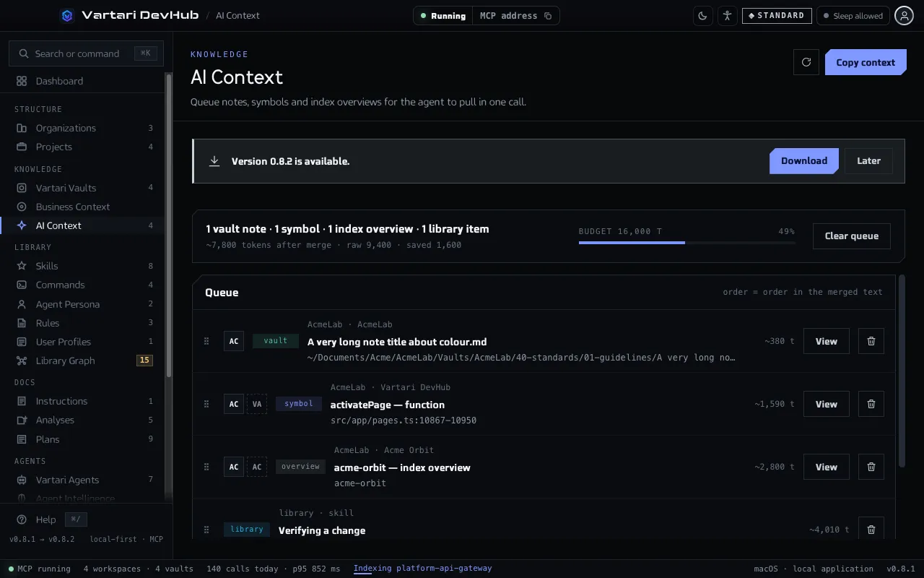The height and width of the screenshot is (578, 924).
Task: Click the Vartari DevHub logo icon
Action: pos(67,15)
